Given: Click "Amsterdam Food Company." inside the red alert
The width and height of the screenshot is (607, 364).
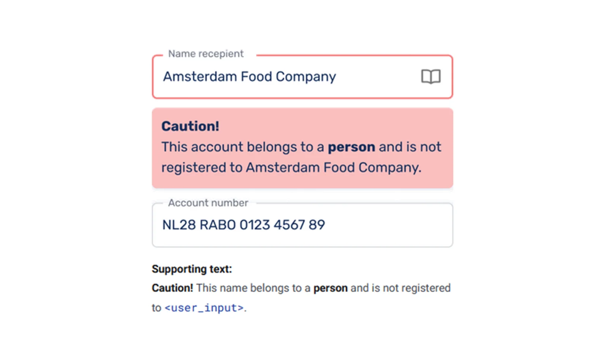Looking at the screenshot, I should tap(333, 167).
